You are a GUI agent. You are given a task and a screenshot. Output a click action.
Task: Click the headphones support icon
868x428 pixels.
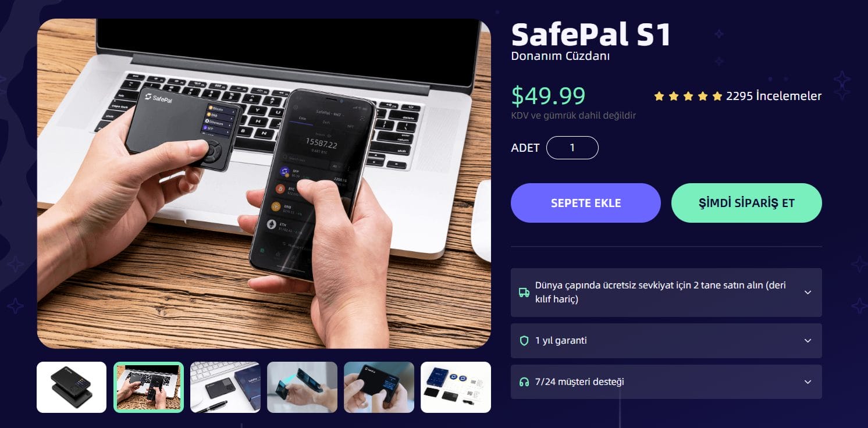coord(524,382)
